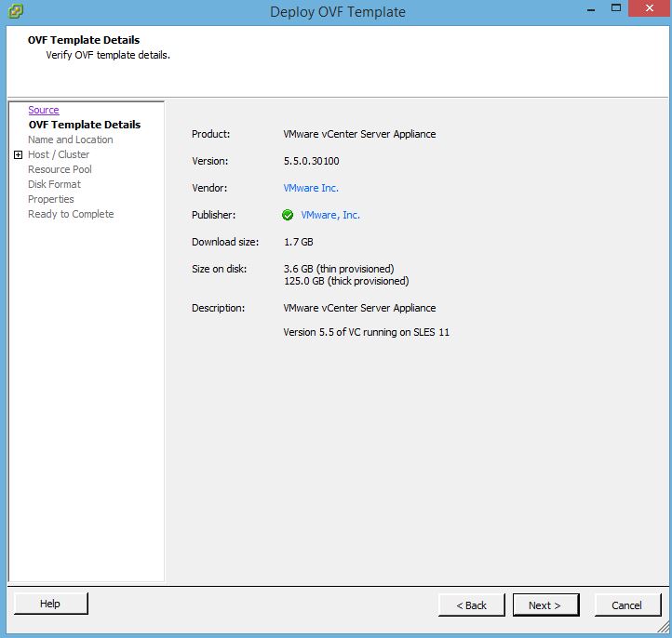Screen dimensions: 672x638
Task: Select the Properties step
Action: pyautogui.click(x=51, y=199)
